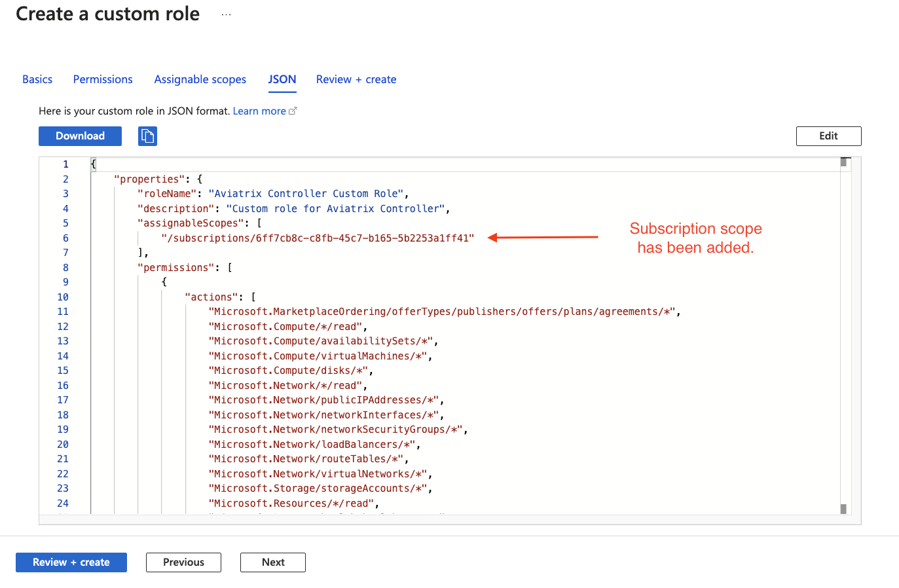This screenshot has width=899, height=588.
Task: Click the Microsoft.Compute/virtualMachines action line
Action: [x=318, y=356]
